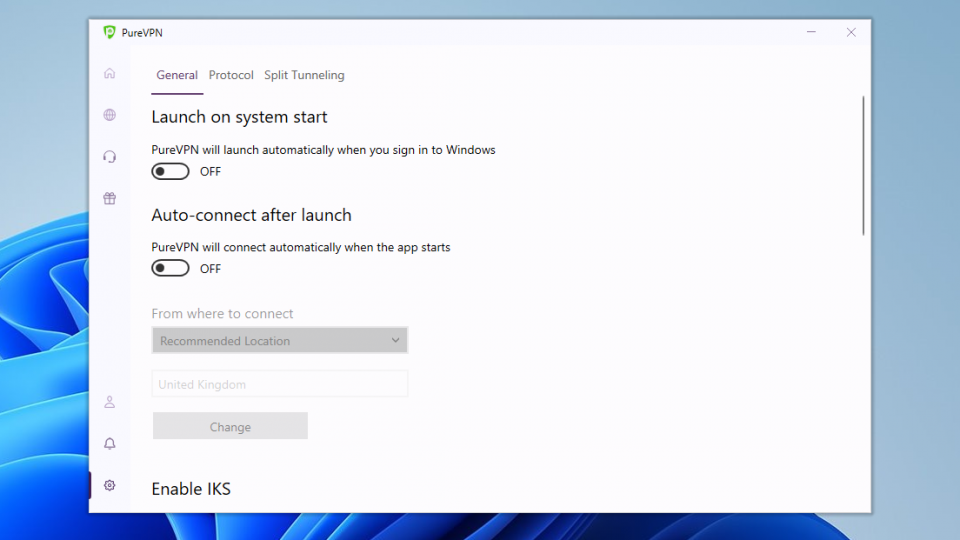Click the PureVPN shield logo in title bar
The height and width of the screenshot is (540, 960).
tap(110, 32)
